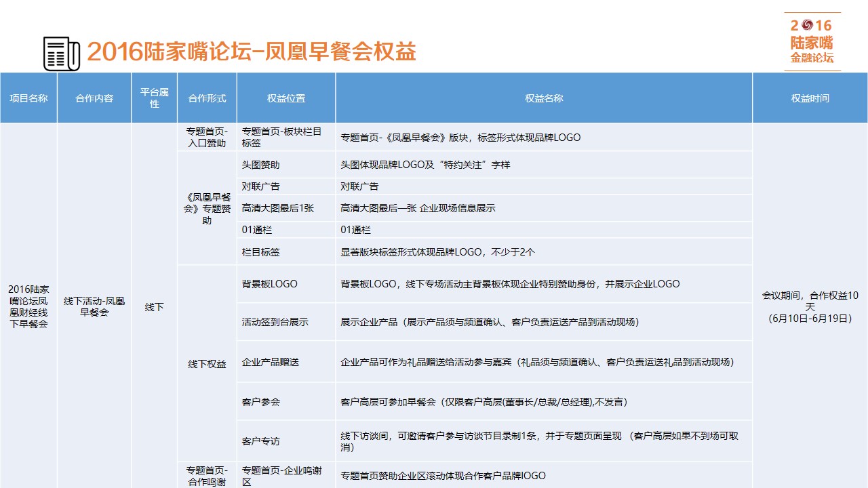Select the 权益名称 column header
Screen dimensions: 868x488
click(x=544, y=98)
